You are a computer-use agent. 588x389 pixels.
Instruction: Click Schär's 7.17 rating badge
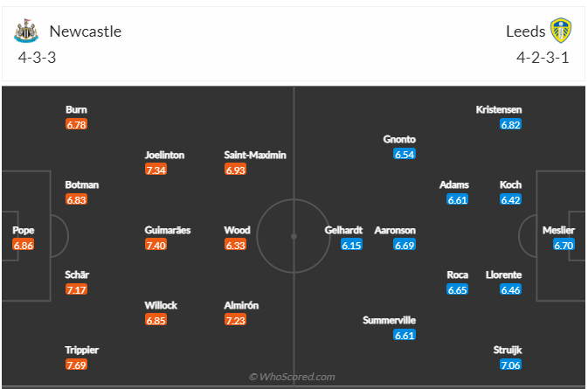[x=77, y=289]
